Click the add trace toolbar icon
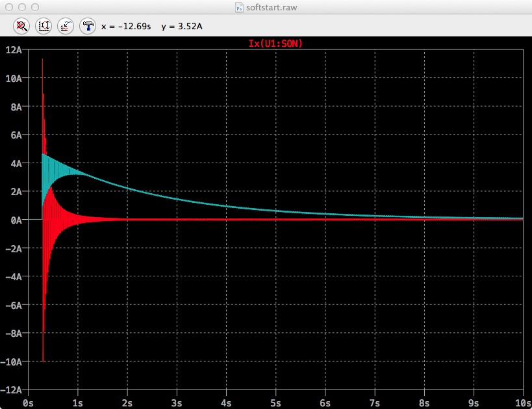The width and height of the screenshot is (532, 409). [x=66, y=26]
